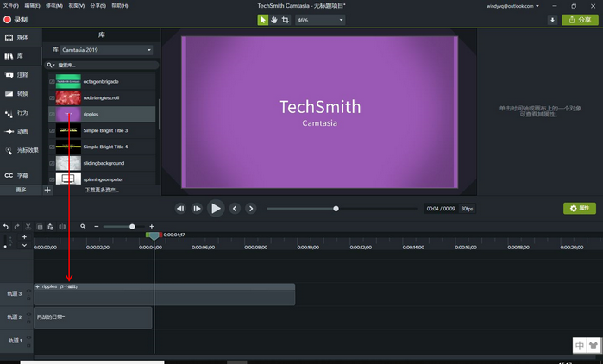Open the 光标效果 cursor effects tab

point(21,150)
